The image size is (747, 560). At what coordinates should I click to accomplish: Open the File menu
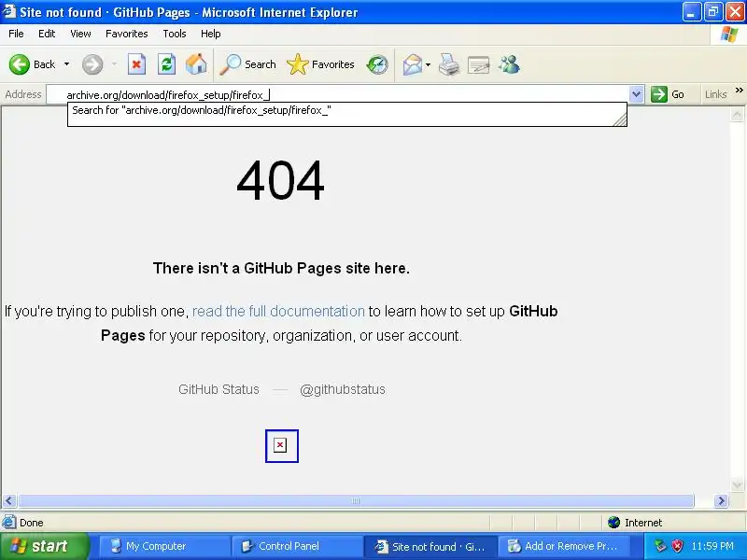16,34
